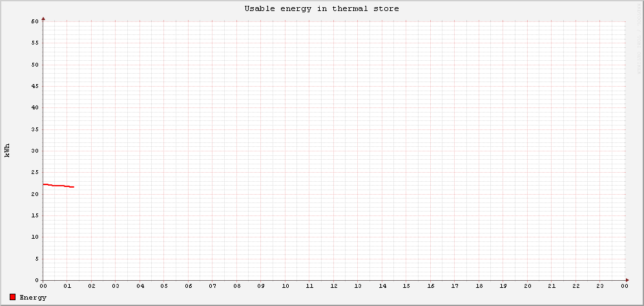The image size is (644, 306).
Task: Click the red Energy legend color swatch
Action: coord(12,297)
